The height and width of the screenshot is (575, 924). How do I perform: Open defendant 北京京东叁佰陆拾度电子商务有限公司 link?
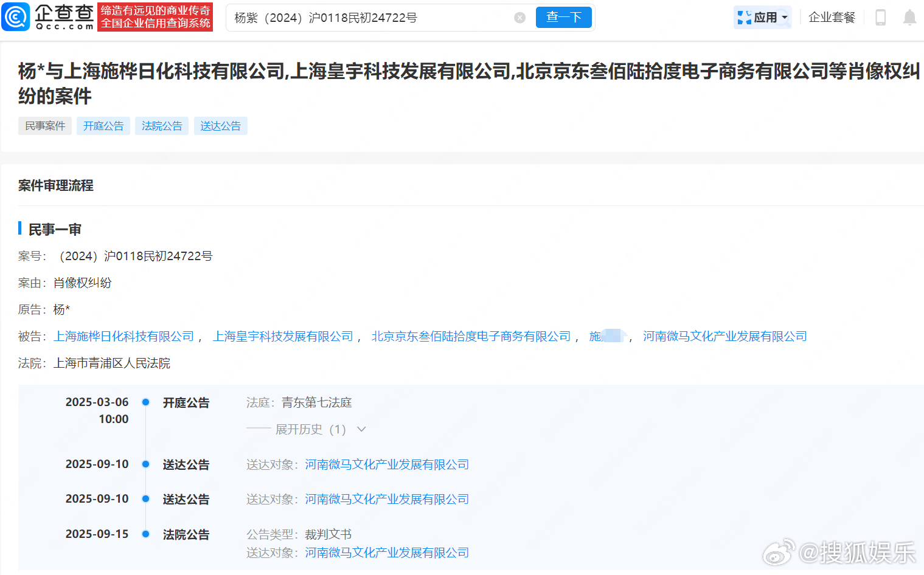471,336
